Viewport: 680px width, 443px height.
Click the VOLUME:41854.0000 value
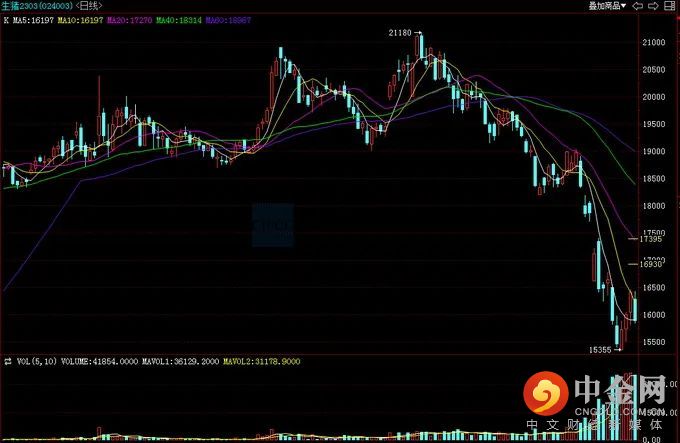[99, 361]
